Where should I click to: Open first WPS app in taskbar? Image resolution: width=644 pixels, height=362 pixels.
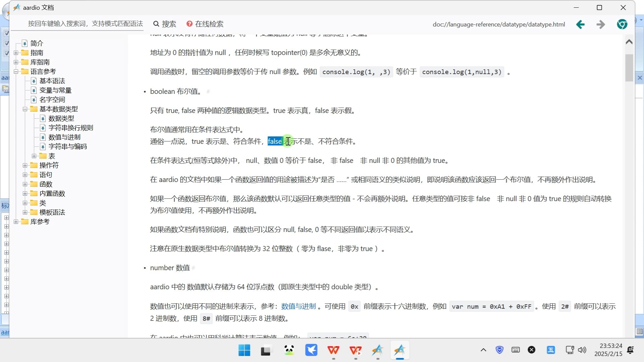pyautogui.click(x=333, y=350)
